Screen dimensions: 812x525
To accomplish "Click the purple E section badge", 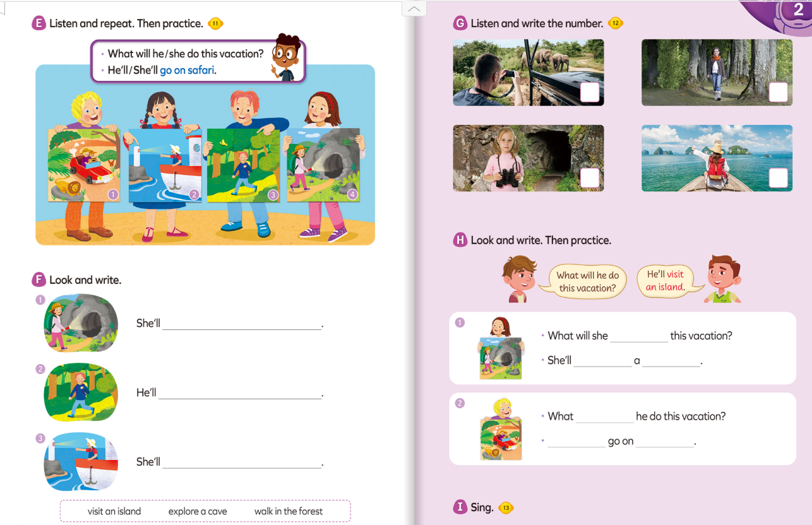I will tap(38, 24).
